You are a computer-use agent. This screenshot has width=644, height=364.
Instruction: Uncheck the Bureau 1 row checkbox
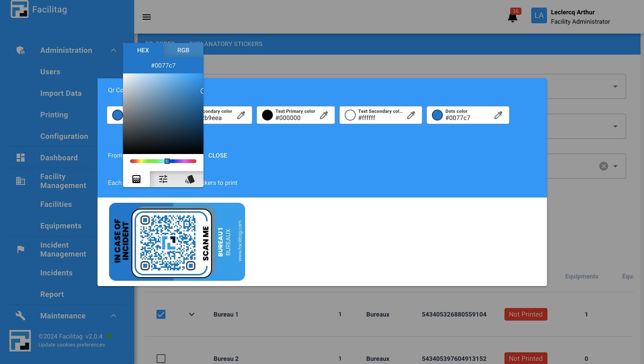(x=161, y=314)
